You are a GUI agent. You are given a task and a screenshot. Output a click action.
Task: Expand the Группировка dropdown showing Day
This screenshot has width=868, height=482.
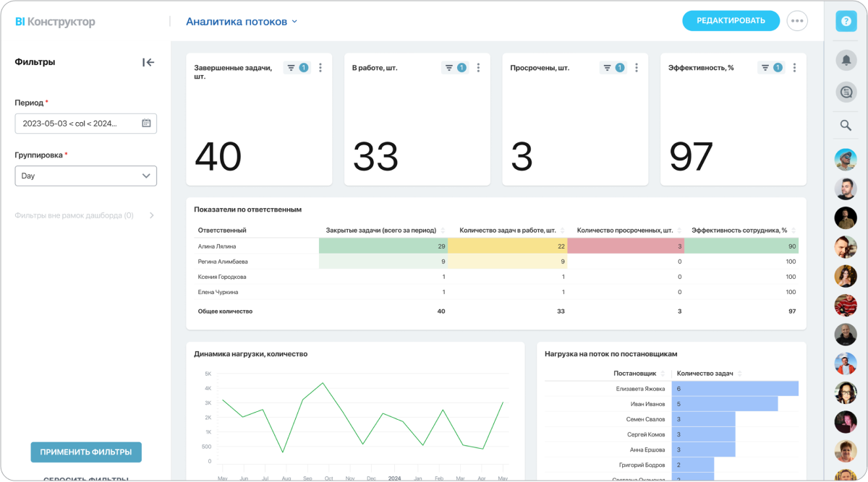point(86,176)
